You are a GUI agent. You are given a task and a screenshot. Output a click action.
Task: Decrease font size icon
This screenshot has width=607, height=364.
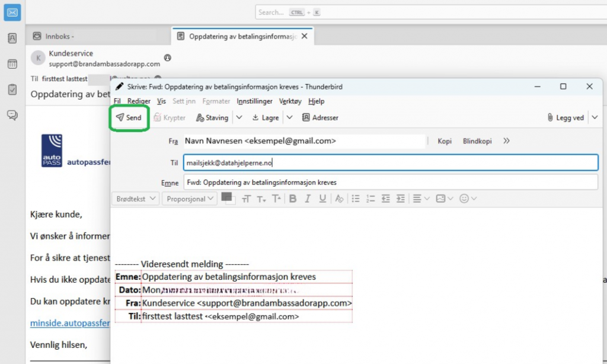261,199
